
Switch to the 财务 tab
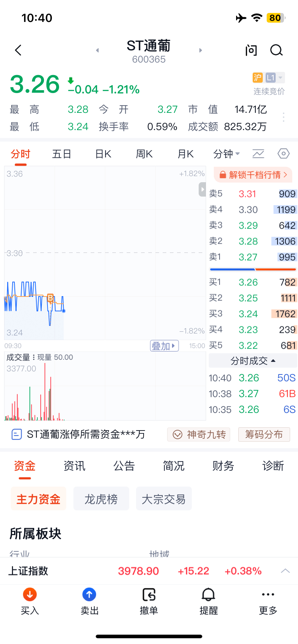click(223, 466)
